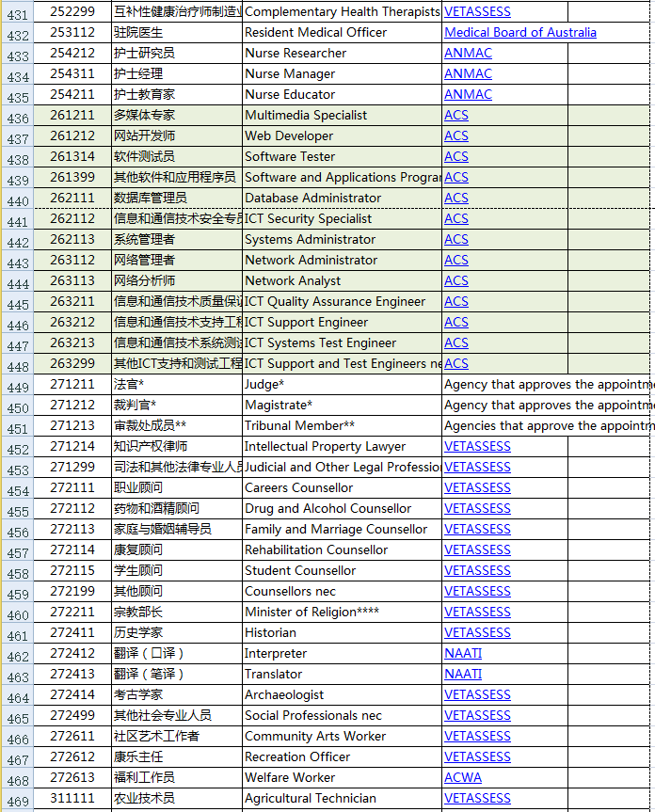Open ACS link for ICT Security Specialist
The image size is (655, 812).
(456, 219)
